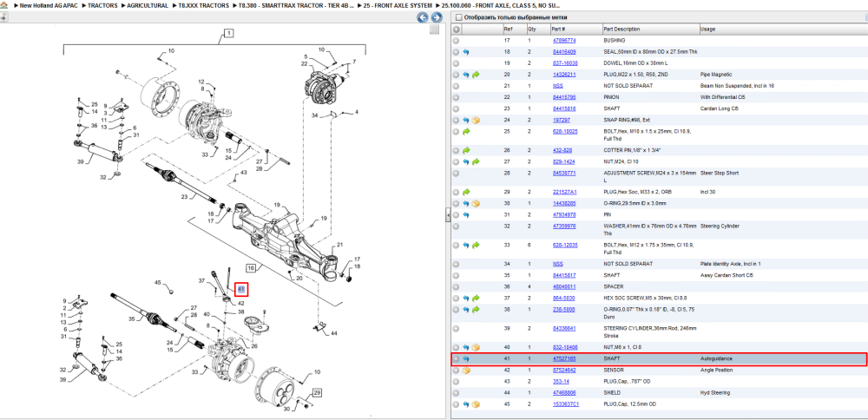Open part number 87524642 sensor link
The width and height of the screenshot is (868, 420).
[x=564, y=371]
